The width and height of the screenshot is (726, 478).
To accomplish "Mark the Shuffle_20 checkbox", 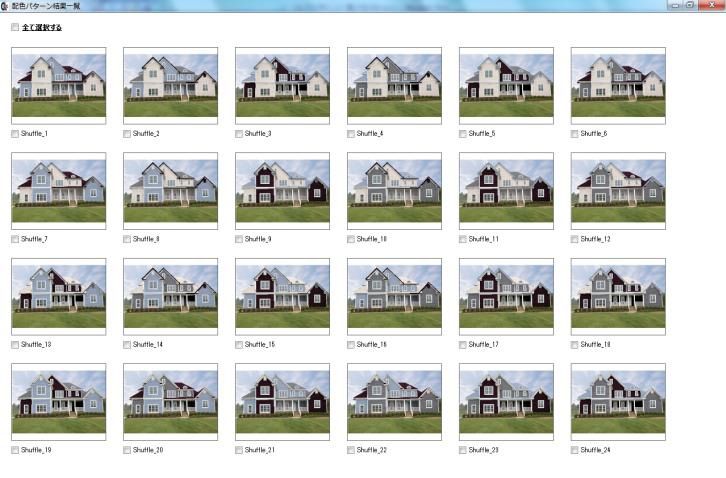I will pos(127,450).
